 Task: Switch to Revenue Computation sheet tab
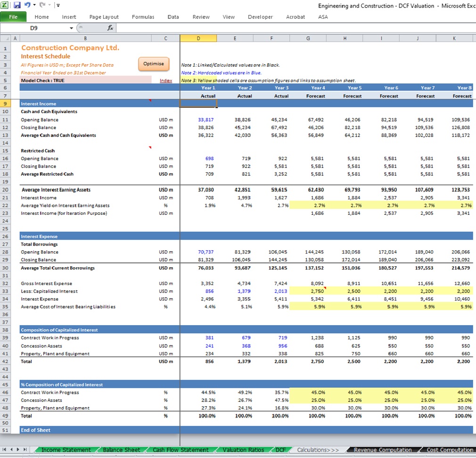tap(383, 450)
